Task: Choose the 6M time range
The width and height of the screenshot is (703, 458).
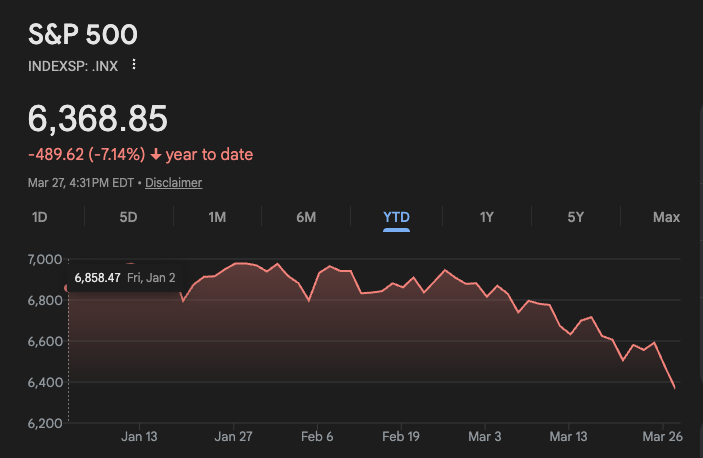Action: coord(306,217)
